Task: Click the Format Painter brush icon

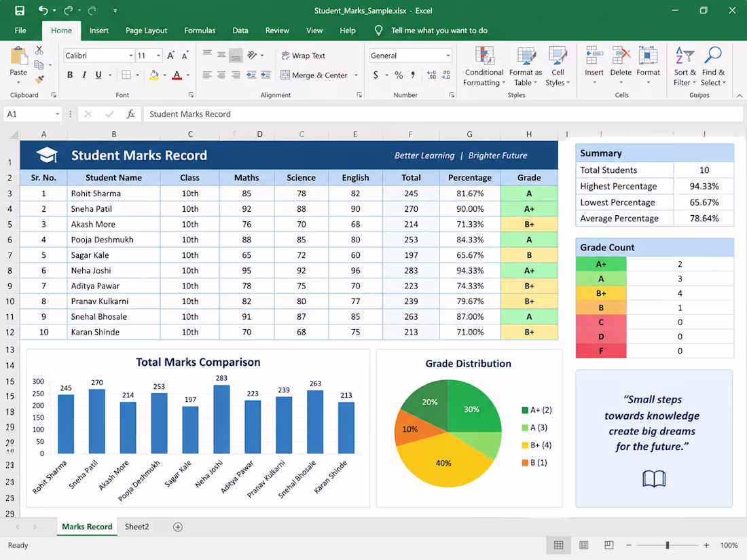Action: (x=39, y=79)
